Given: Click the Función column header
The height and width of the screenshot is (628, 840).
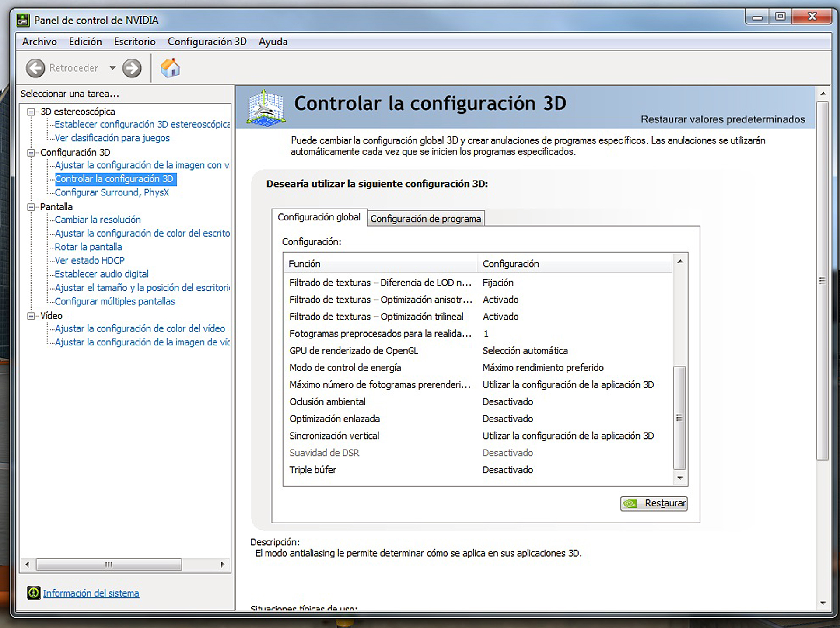Looking at the screenshot, I should tap(381, 264).
